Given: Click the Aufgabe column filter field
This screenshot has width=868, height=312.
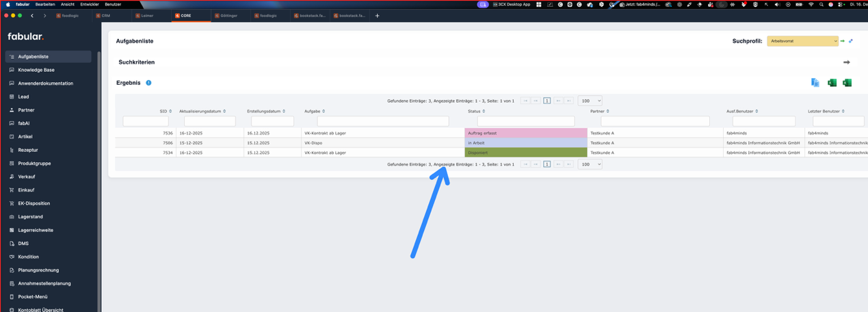Looking at the screenshot, I should coord(382,121).
